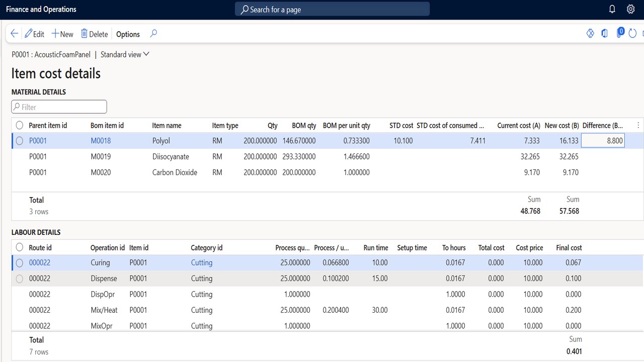644x362 pixels.
Task: Click the Difference field with value 8.800
Action: [x=603, y=141]
